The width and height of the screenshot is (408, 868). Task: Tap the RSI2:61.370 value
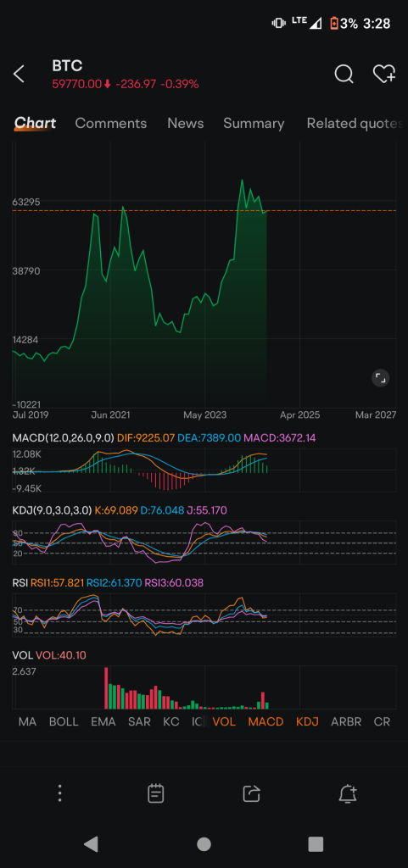click(x=114, y=582)
